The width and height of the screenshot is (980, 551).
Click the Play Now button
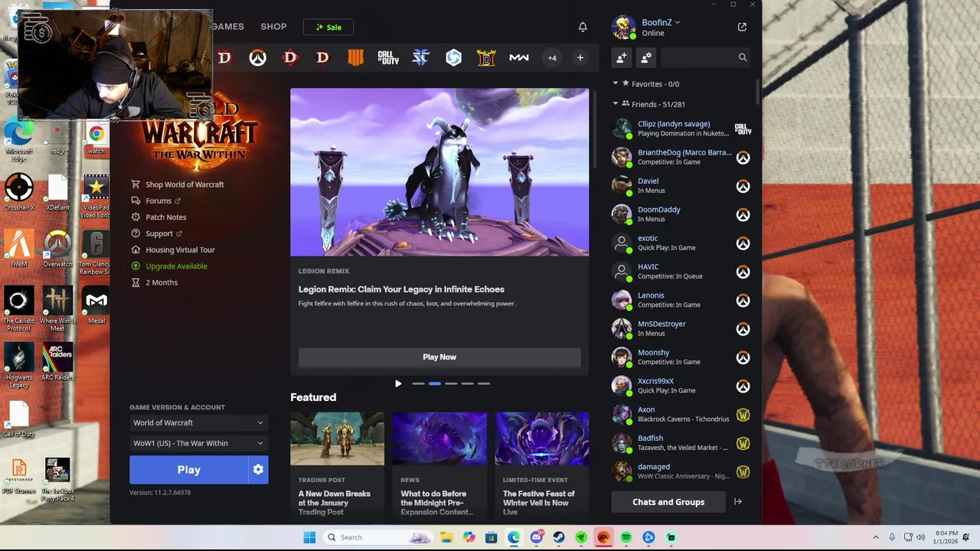pos(439,357)
